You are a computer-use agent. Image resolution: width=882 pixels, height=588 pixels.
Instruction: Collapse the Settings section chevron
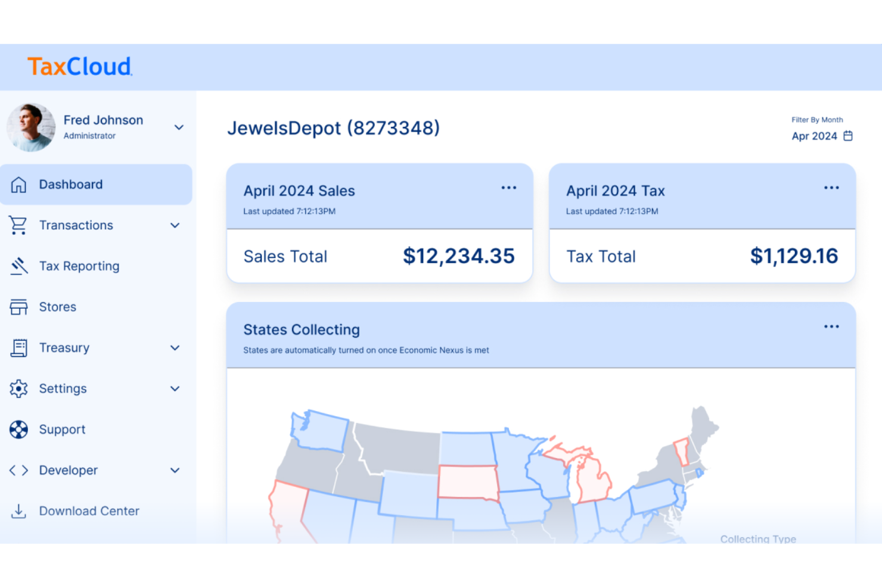pyautogui.click(x=175, y=388)
